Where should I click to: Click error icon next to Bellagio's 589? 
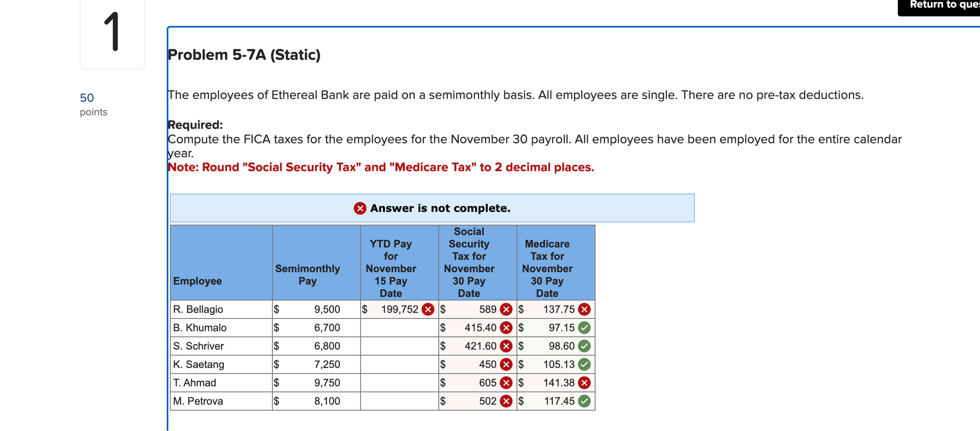(506, 309)
